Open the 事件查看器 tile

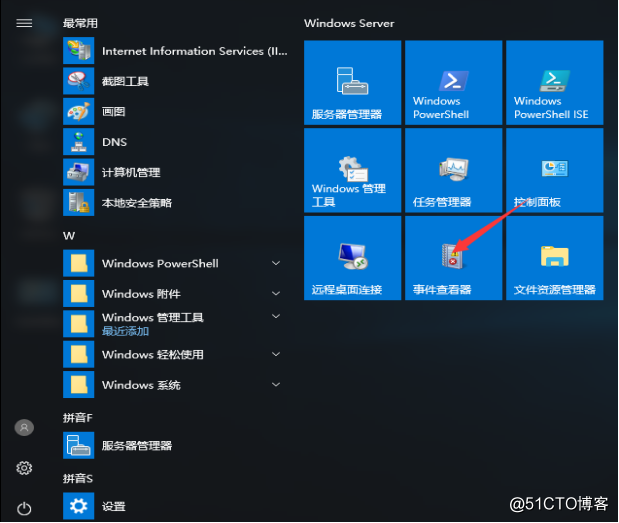coord(454,258)
